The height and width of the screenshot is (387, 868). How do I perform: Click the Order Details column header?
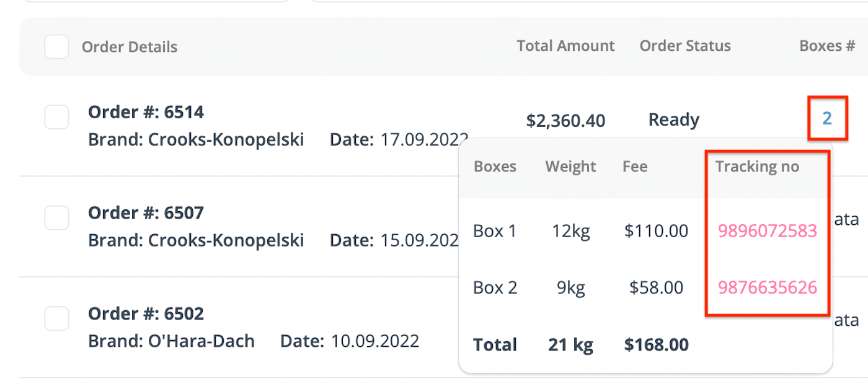pyautogui.click(x=130, y=46)
